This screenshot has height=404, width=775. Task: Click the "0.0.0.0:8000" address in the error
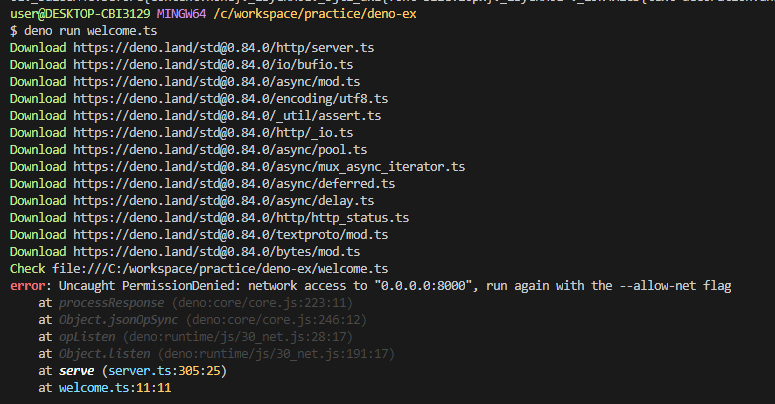423,285
